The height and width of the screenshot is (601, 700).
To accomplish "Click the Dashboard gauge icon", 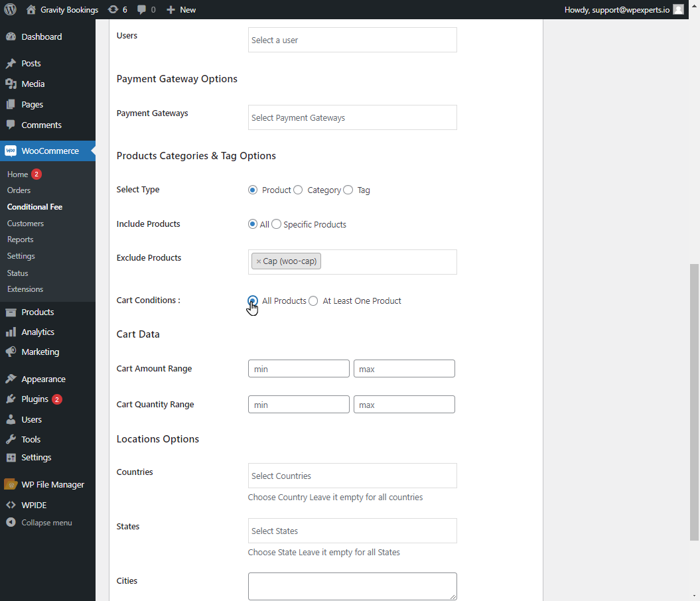I will (x=11, y=36).
